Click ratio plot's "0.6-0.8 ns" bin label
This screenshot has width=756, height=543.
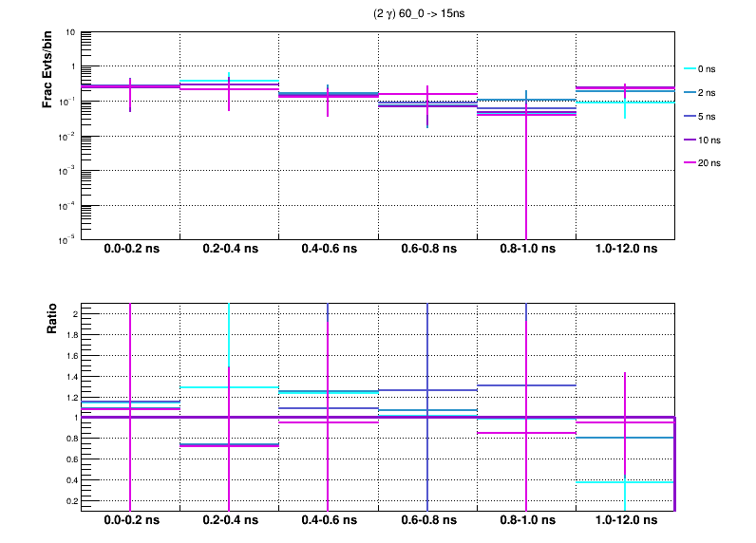pos(426,520)
